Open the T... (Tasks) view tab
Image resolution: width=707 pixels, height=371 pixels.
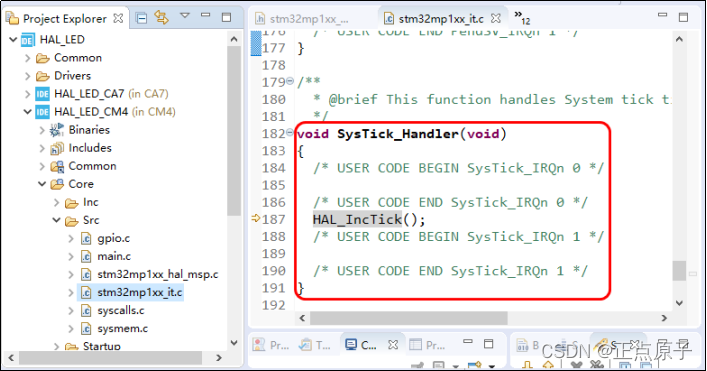coord(316,345)
